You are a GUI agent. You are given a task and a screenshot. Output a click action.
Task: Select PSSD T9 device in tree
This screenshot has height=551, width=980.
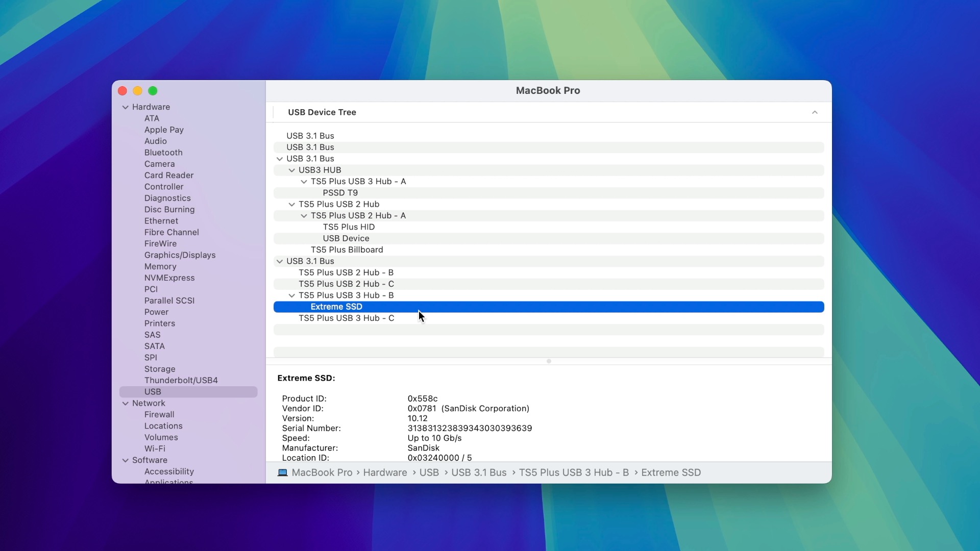[340, 193]
